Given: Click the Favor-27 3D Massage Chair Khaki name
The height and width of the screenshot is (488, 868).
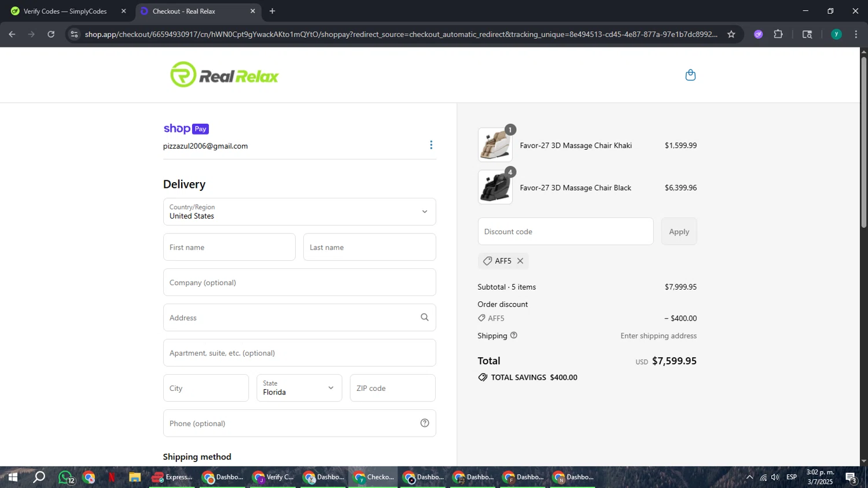Looking at the screenshot, I should (x=576, y=145).
